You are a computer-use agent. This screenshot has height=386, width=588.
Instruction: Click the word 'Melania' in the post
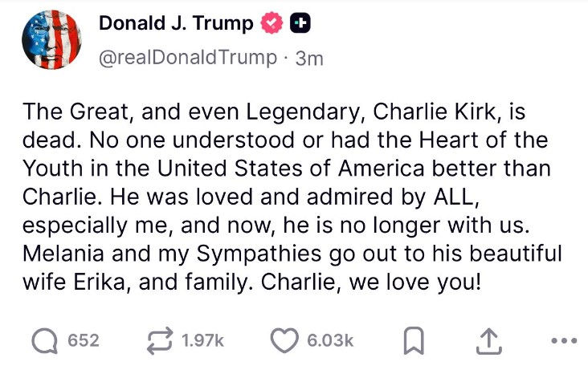[63, 254]
